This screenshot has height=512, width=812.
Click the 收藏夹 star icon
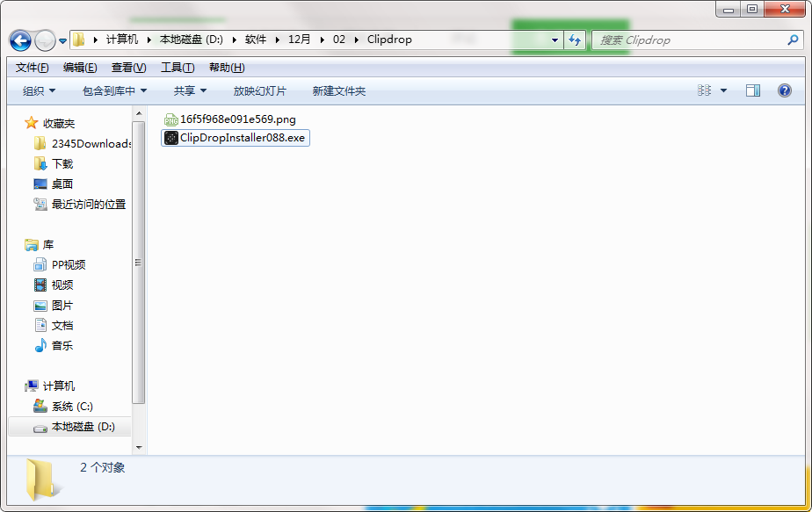coord(31,123)
